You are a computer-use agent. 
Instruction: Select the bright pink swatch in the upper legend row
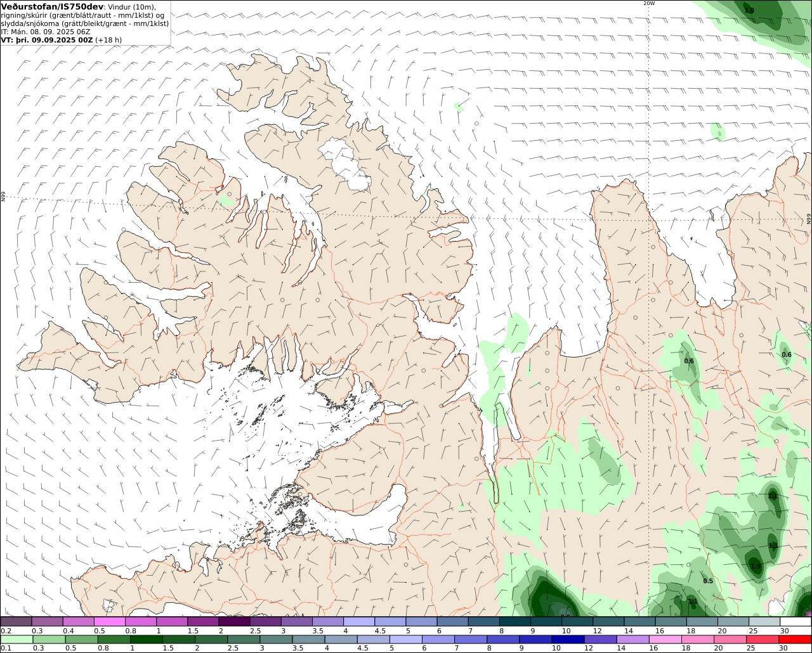point(109,622)
